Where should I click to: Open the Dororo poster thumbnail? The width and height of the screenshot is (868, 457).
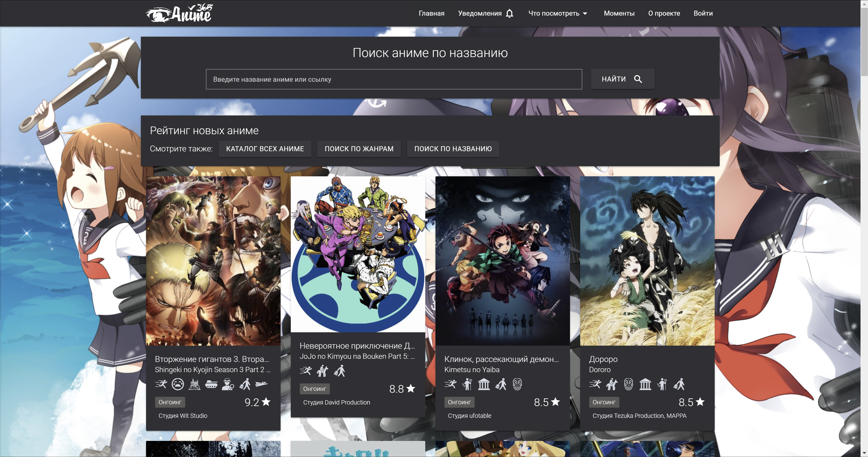[647, 261]
